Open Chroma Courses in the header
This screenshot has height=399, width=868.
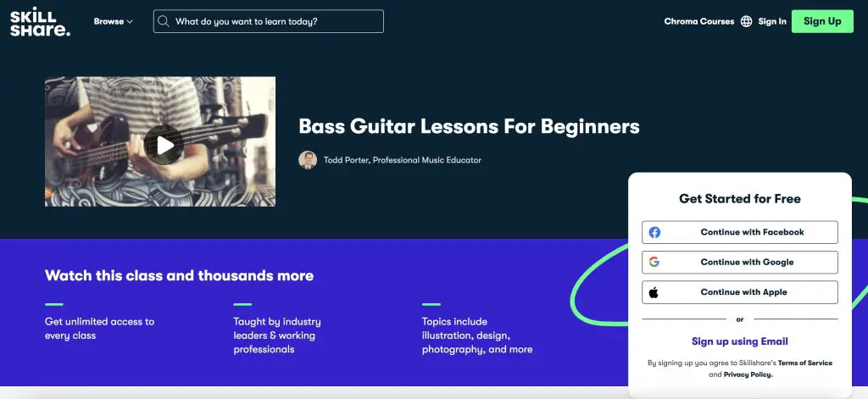[x=699, y=21]
